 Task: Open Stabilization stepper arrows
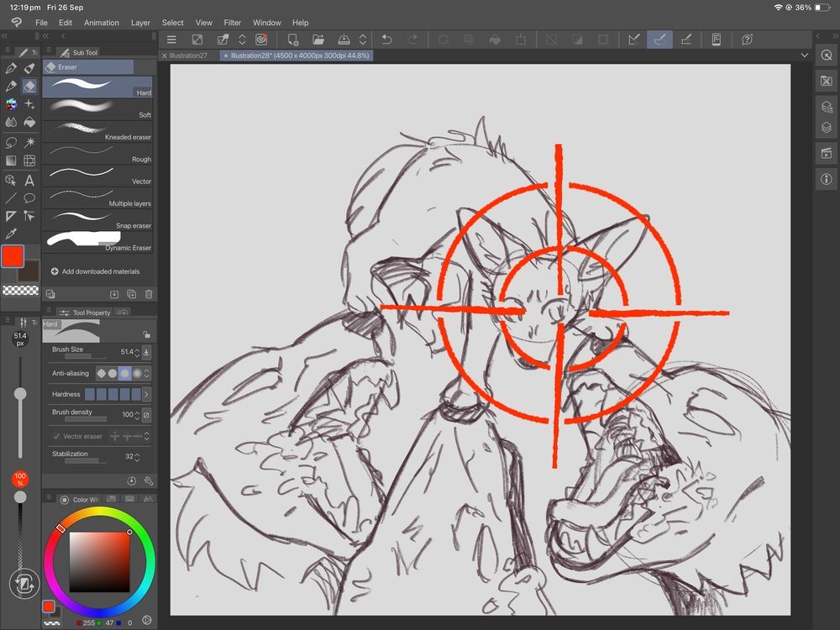click(x=137, y=457)
